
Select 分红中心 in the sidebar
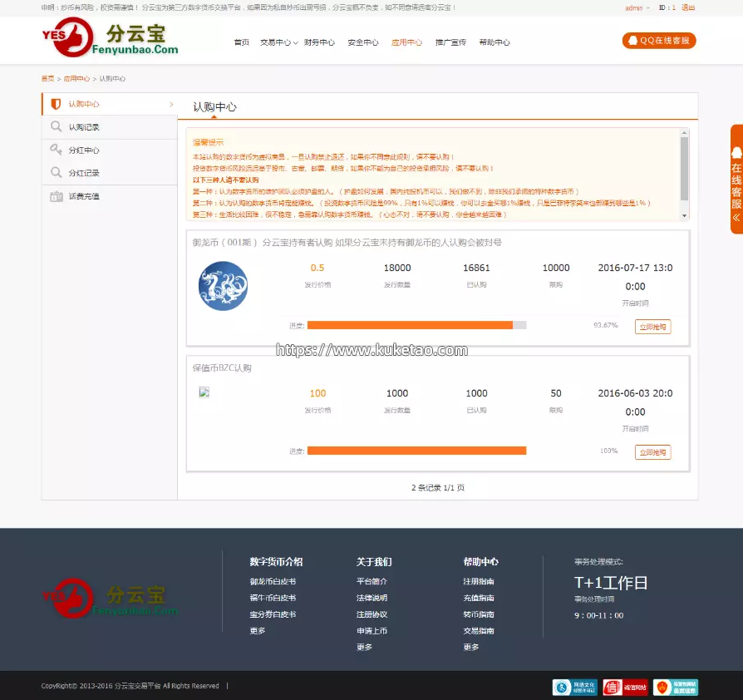[110, 150]
